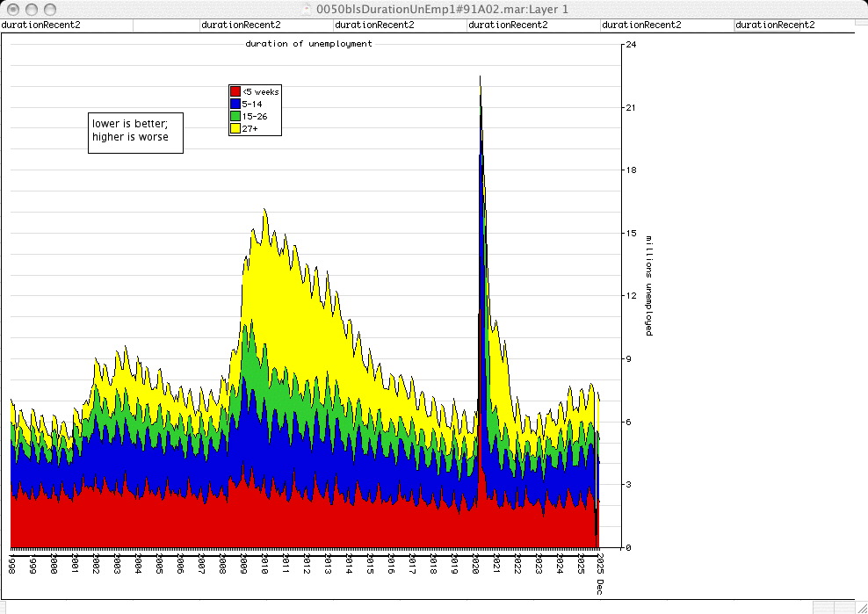Click the 'duration of unemployment' chart title
The width and height of the screenshot is (868, 614).
pyautogui.click(x=308, y=43)
